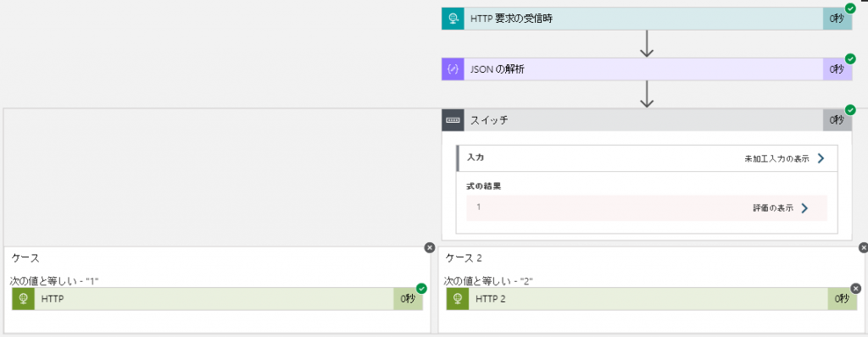Click the ケース 2 title
Image resolution: width=868 pixels, height=337 pixels.
(464, 258)
